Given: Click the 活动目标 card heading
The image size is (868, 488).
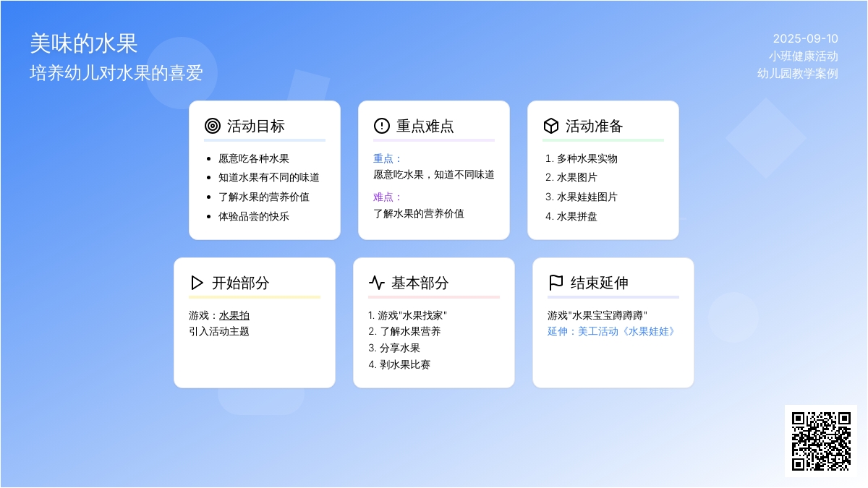Looking at the screenshot, I should (x=255, y=126).
